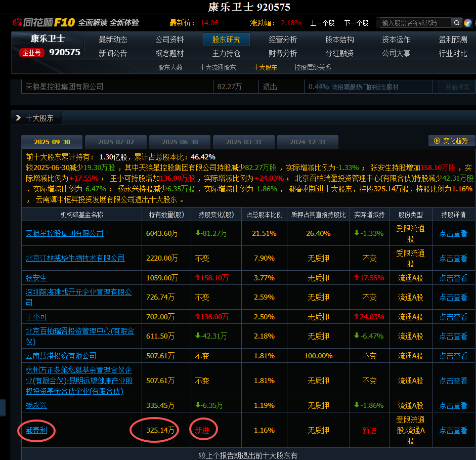Open 经营分析 menu

[x=283, y=39]
